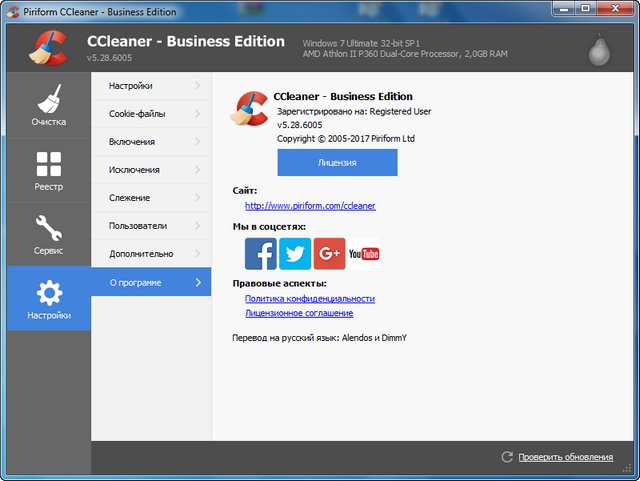The height and width of the screenshot is (481, 640).
Task: Open the Google Plus social icon
Action: coord(329,254)
